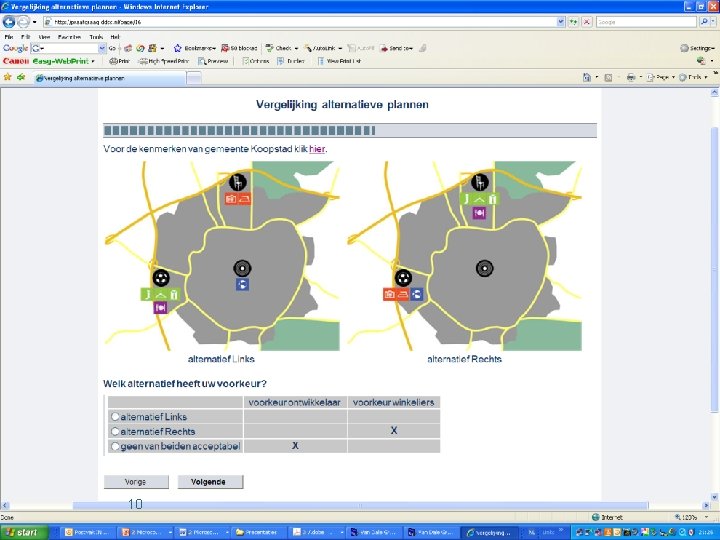The width and height of the screenshot is (720, 540).
Task: Select the alternatief Rechts radio button
Action: tap(115, 431)
